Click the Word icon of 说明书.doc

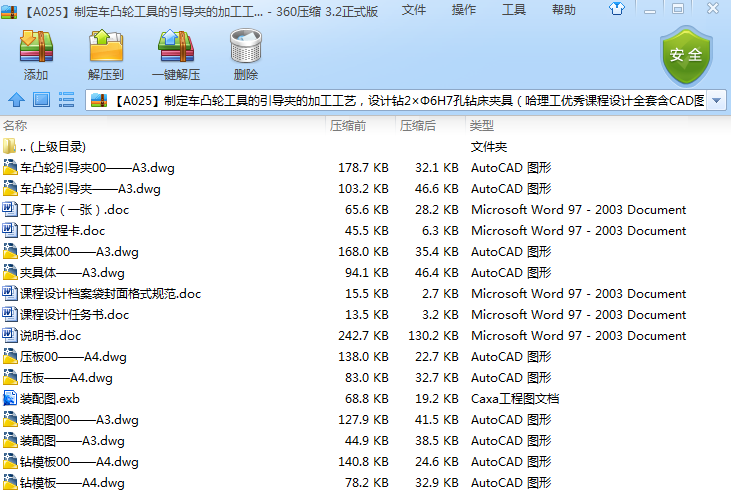point(10,335)
